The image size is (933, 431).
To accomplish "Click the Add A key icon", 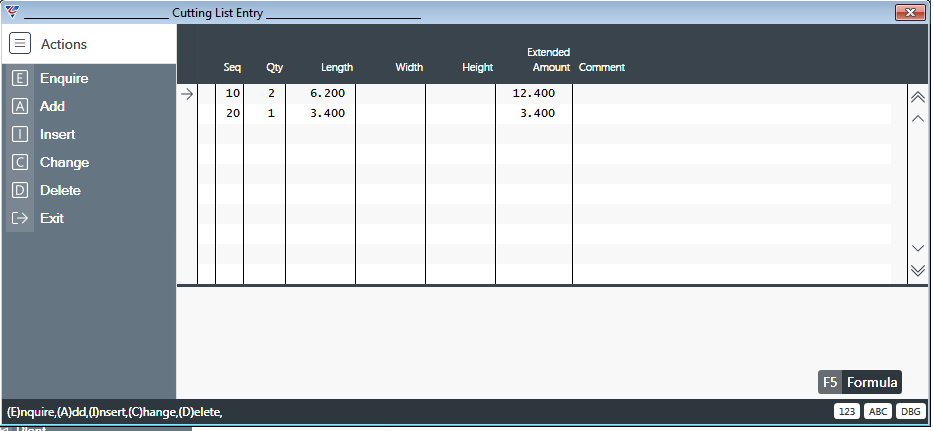I will click(20, 106).
